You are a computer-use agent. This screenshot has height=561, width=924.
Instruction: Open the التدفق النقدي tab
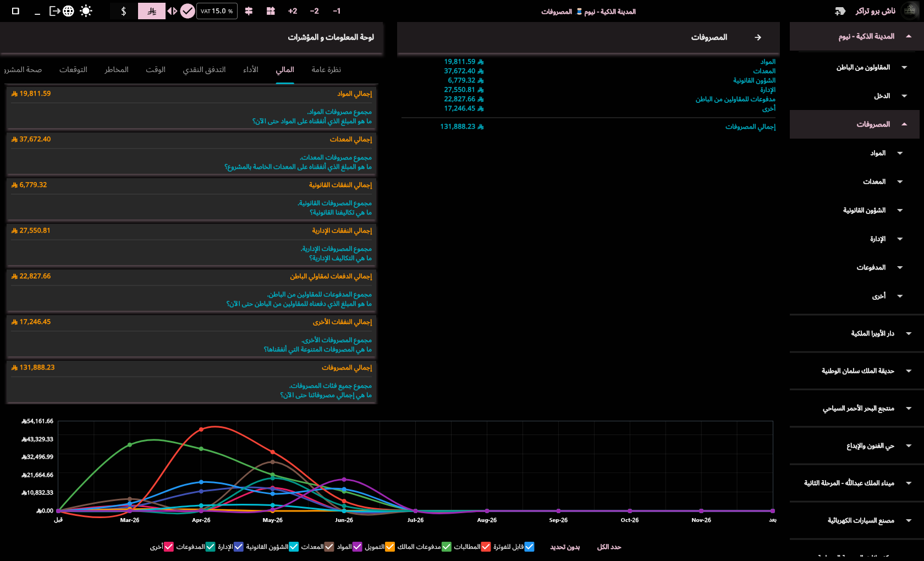coord(205,70)
